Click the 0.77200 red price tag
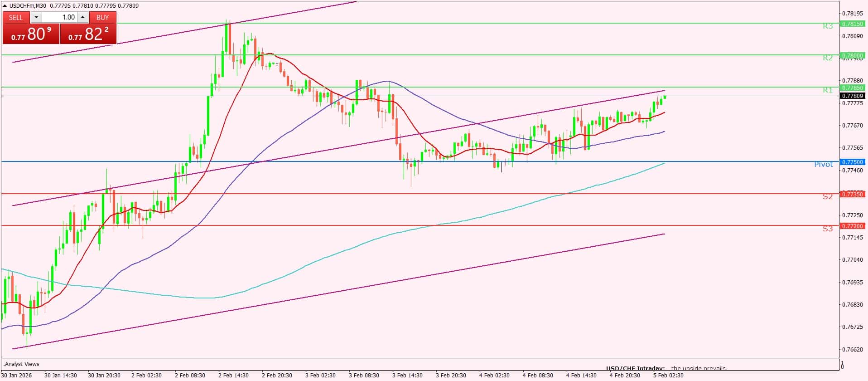 pyautogui.click(x=852, y=226)
